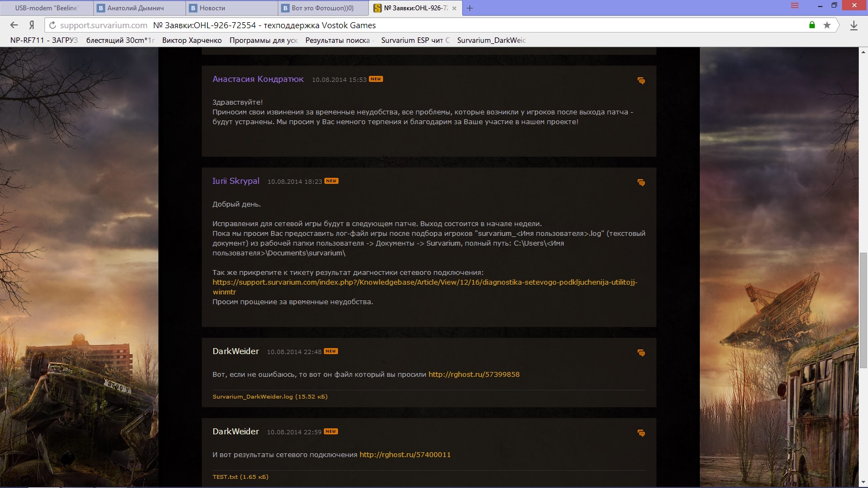Click timestamp 10.08.2014 18:23
868x488 pixels.
click(295, 182)
